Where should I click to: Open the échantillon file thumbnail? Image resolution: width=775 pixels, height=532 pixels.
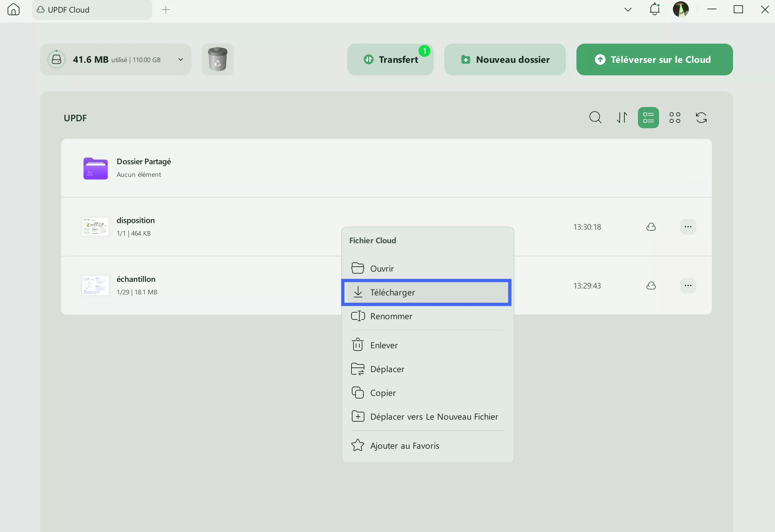click(x=95, y=285)
